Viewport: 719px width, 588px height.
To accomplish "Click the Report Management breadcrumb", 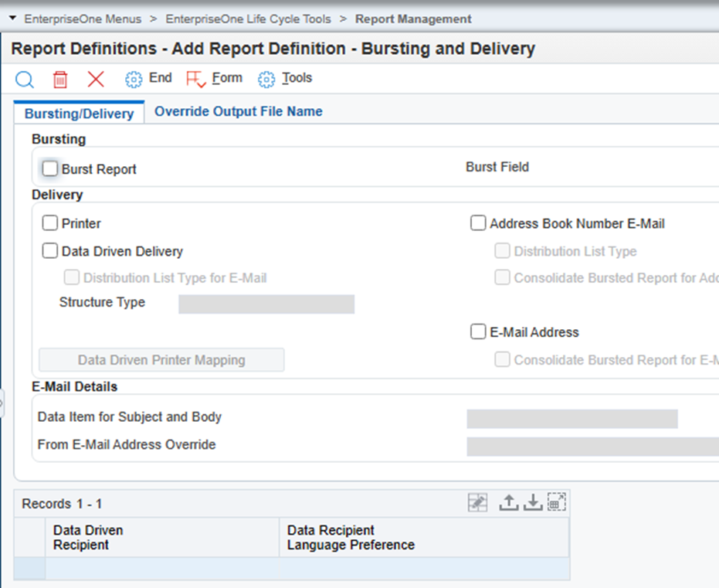I will point(413,19).
